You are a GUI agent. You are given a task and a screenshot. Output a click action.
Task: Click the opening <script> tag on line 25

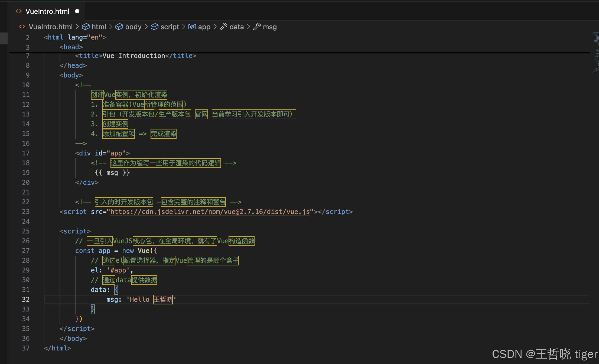(75, 231)
